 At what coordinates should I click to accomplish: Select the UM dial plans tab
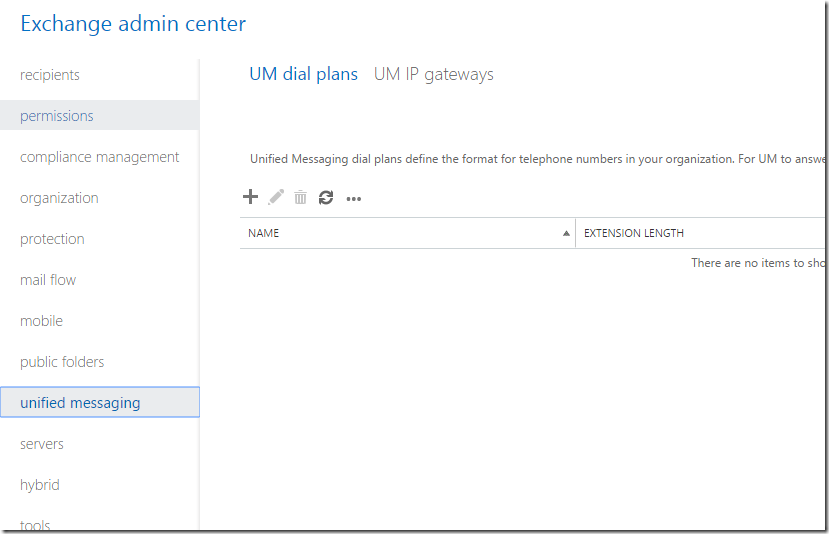[303, 74]
